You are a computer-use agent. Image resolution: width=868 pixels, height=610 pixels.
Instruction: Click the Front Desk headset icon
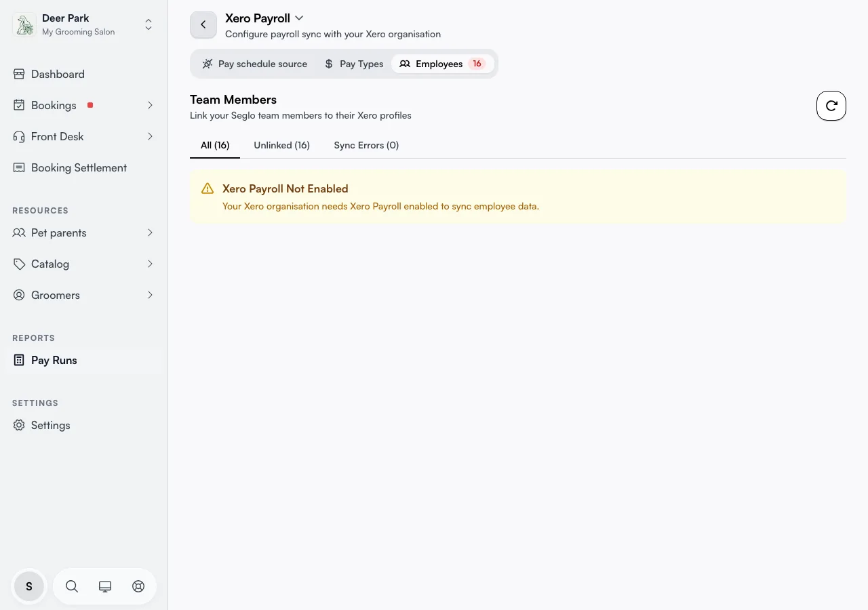click(19, 136)
